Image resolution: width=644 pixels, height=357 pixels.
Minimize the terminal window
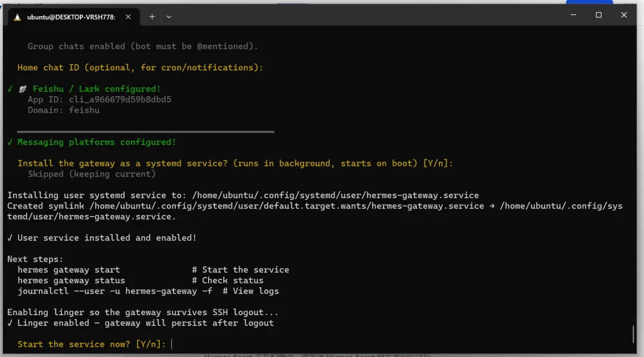pyautogui.click(x=573, y=15)
